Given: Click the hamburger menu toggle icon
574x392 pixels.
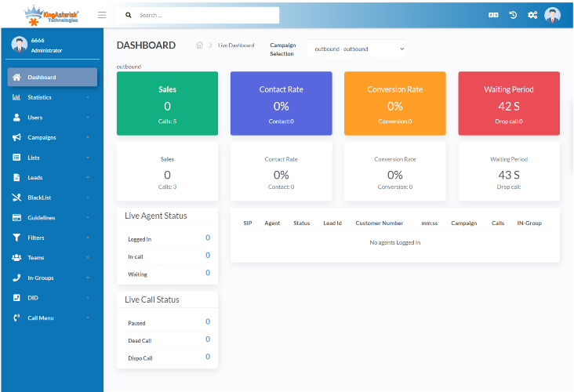Looking at the screenshot, I should click(x=102, y=15).
